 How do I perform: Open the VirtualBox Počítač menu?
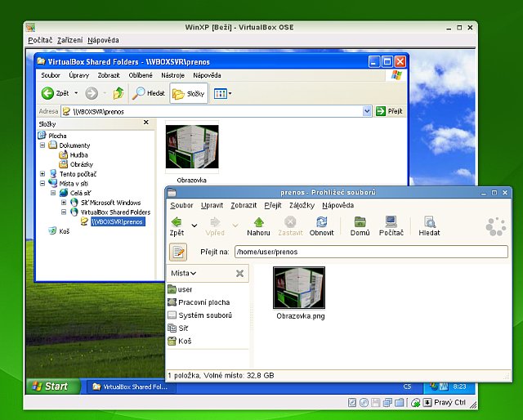tap(40, 40)
